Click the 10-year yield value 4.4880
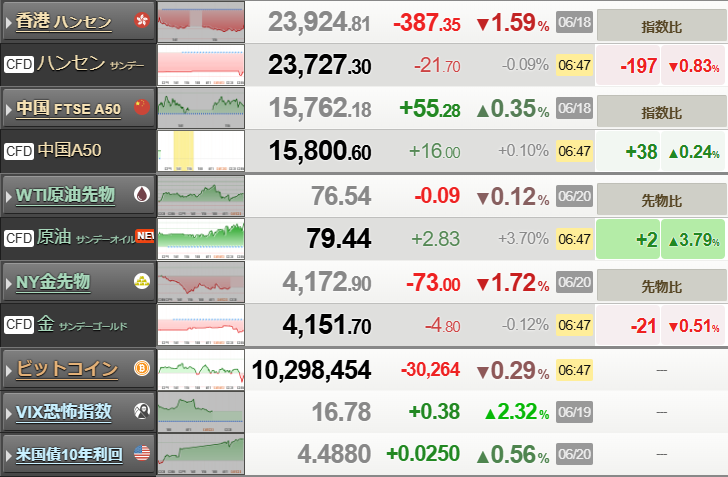 click(334, 454)
